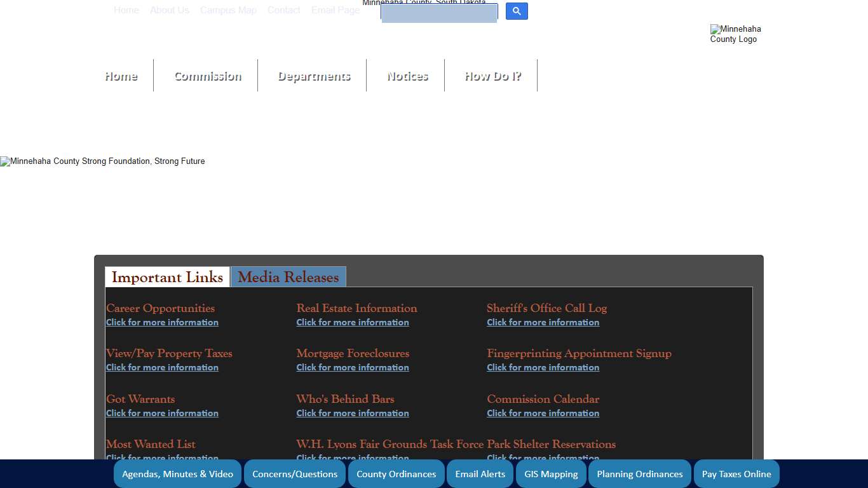Switch to the Media Releases tab
This screenshot has height=488, width=868.
[x=288, y=277]
